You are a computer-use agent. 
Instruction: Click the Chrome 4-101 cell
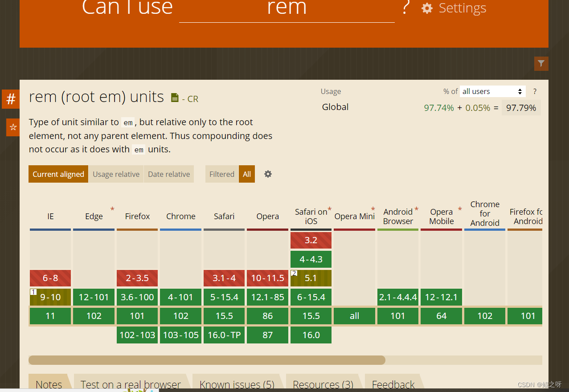(181, 297)
